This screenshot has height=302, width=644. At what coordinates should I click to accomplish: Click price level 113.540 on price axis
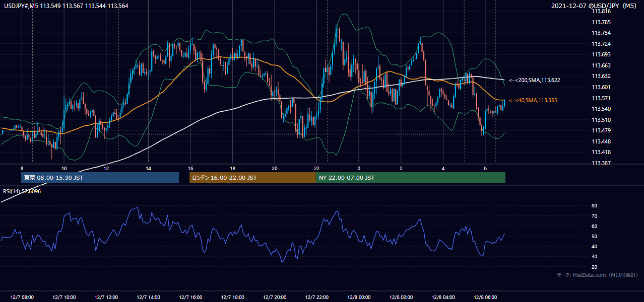[x=602, y=109]
